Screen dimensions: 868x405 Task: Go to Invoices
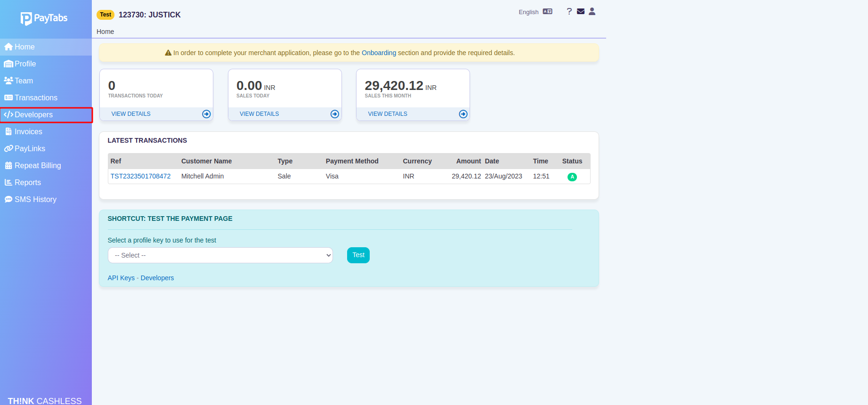click(46, 132)
